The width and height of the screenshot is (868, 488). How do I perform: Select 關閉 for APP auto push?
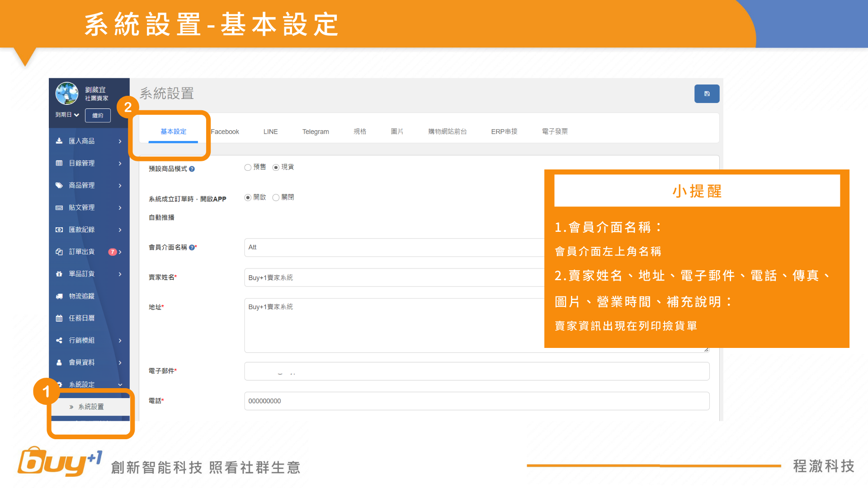click(x=276, y=197)
